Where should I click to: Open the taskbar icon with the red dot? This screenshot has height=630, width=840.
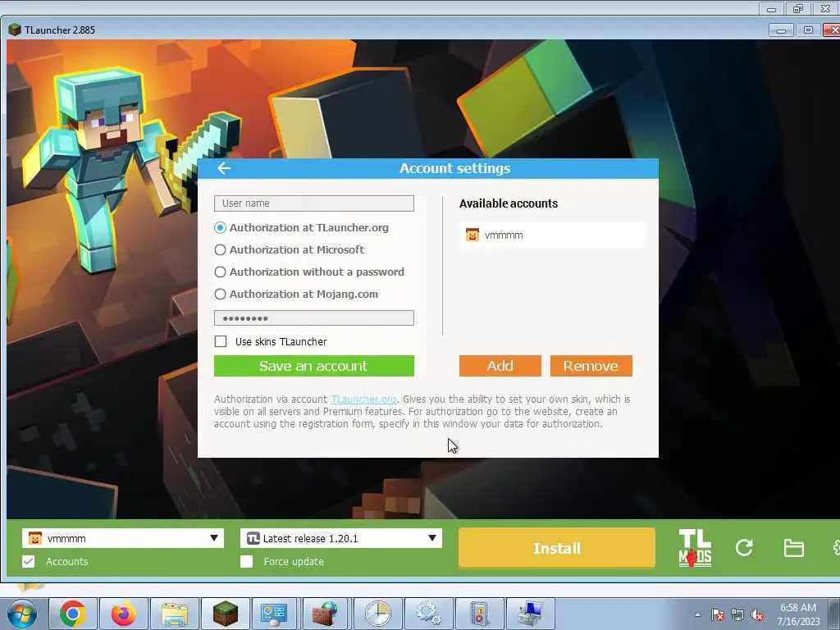479,614
